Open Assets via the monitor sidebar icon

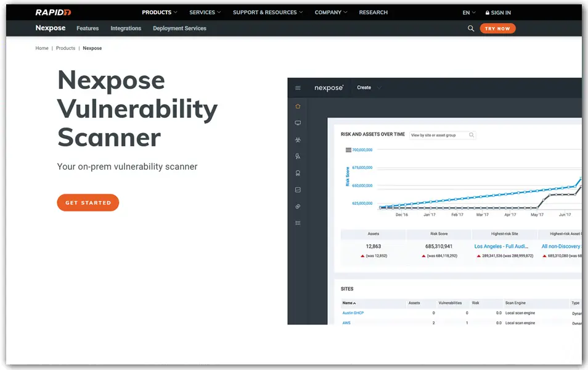coord(298,123)
